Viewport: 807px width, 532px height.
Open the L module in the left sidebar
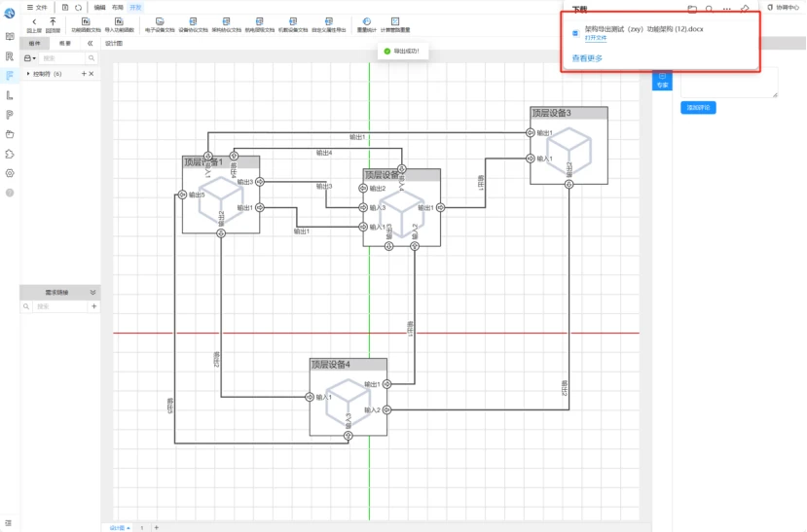click(10, 95)
